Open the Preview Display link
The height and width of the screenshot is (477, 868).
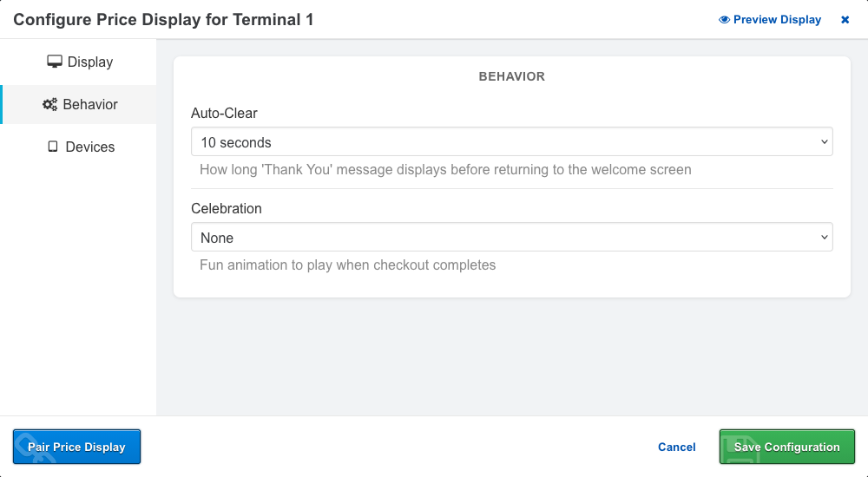pos(777,20)
